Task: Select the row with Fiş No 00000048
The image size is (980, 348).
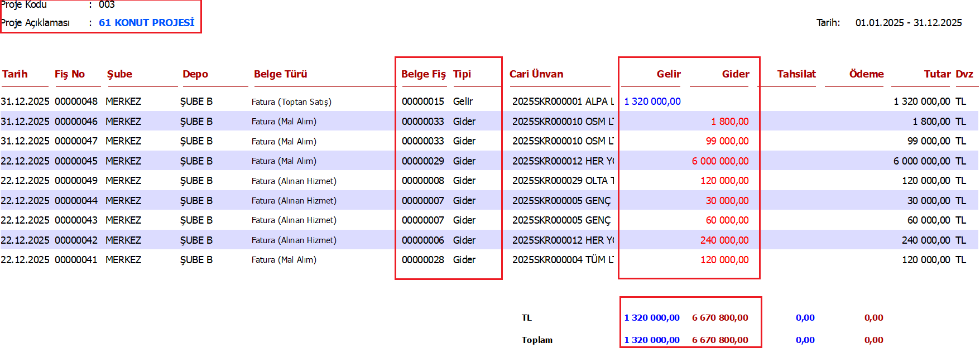Action: [76, 101]
